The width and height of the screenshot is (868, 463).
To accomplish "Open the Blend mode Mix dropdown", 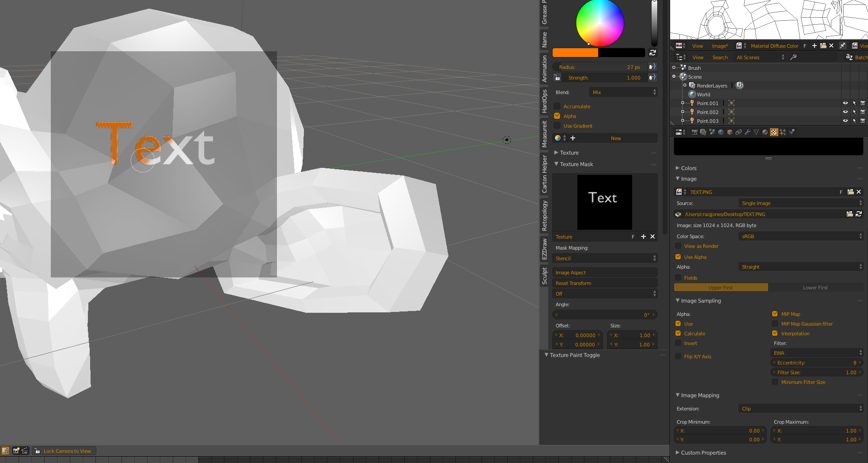I will 623,92.
